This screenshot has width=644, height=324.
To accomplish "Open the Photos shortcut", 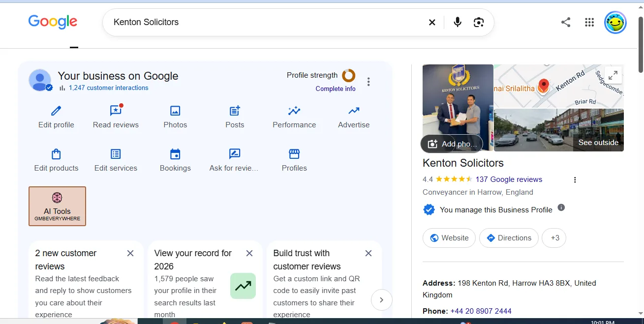I will point(175,117).
